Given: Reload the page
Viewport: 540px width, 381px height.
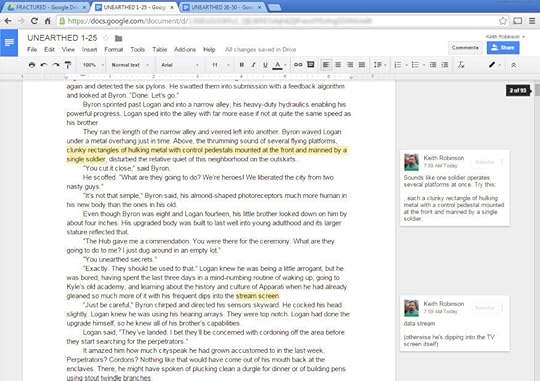Looking at the screenshot, I should pos(34,21).
